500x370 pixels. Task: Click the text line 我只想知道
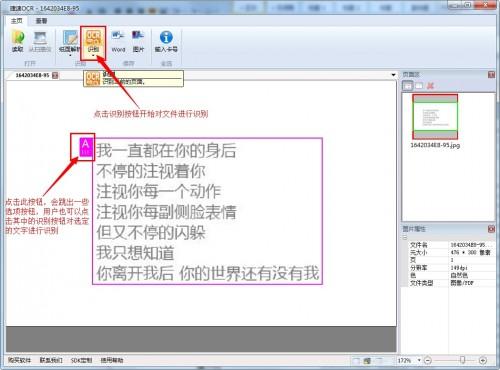pos(135,253)
